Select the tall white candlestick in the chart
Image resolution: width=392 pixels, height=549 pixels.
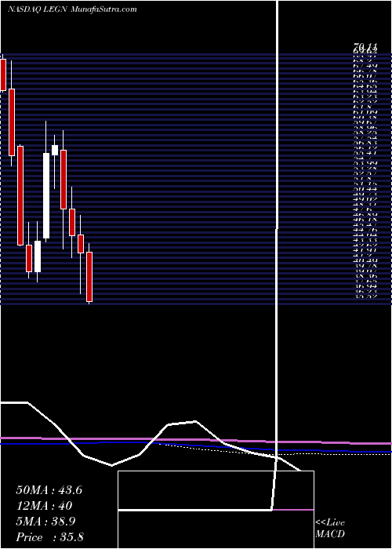point(46,195)
